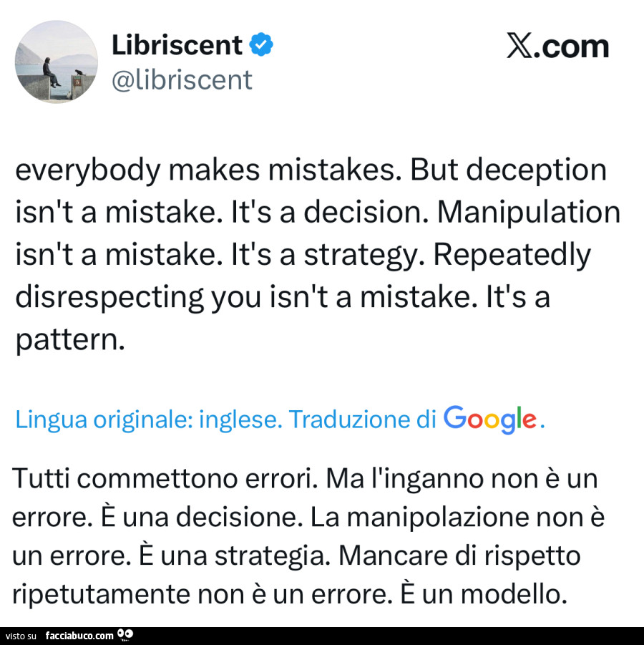Image resolution: width=644 pixels, height=645 pixels.
Task: Open the Libriscent display name
Action: pyautogui.click(x=177, y=45)
